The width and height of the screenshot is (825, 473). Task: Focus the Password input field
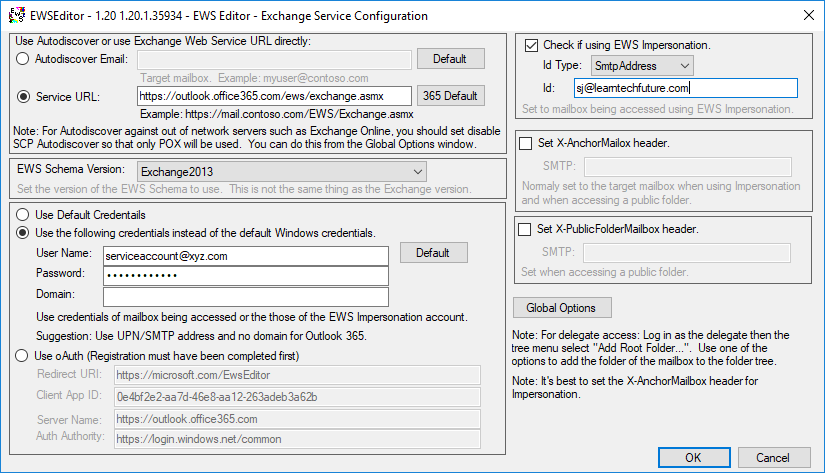245,275
